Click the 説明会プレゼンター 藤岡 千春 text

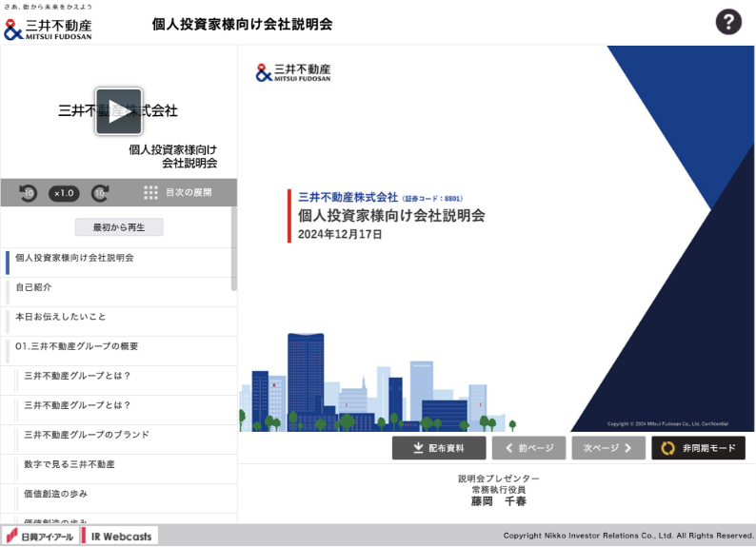(x=499, y=490)
